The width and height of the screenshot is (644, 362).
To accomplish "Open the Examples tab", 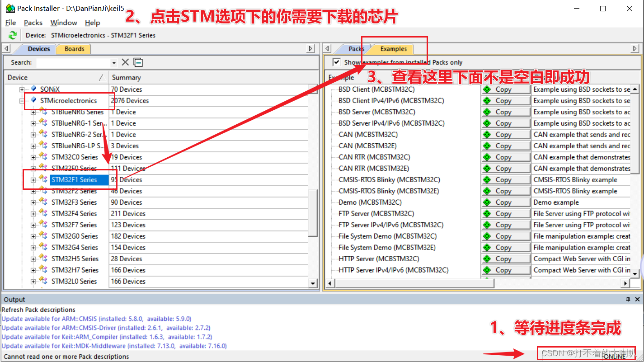I will (x=394, y=49).
